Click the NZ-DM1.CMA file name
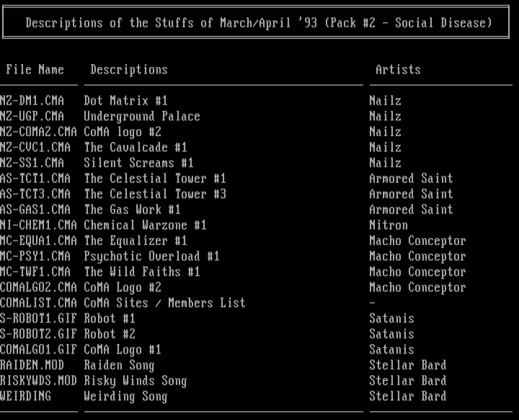The height and width of the screenshot is (420, 519). coord(32,100)
